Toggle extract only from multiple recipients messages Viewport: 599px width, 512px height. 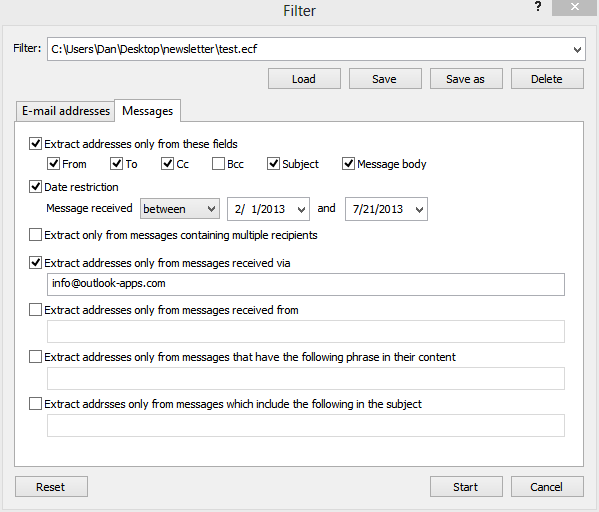36,235
